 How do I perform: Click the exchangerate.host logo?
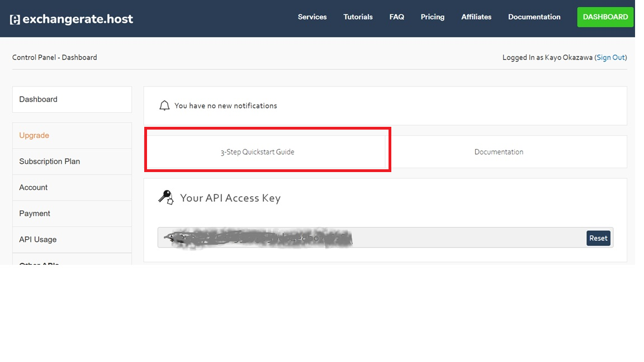pos(71,19)
